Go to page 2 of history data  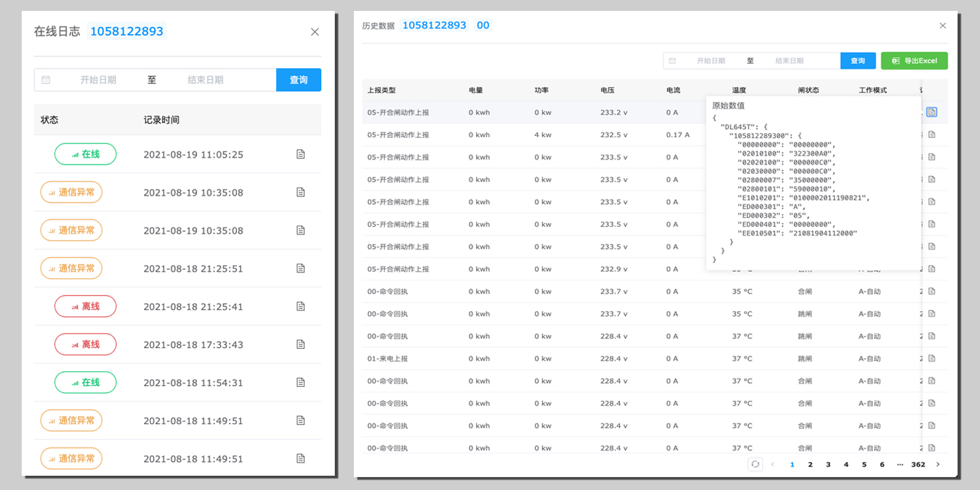point(810,464)
